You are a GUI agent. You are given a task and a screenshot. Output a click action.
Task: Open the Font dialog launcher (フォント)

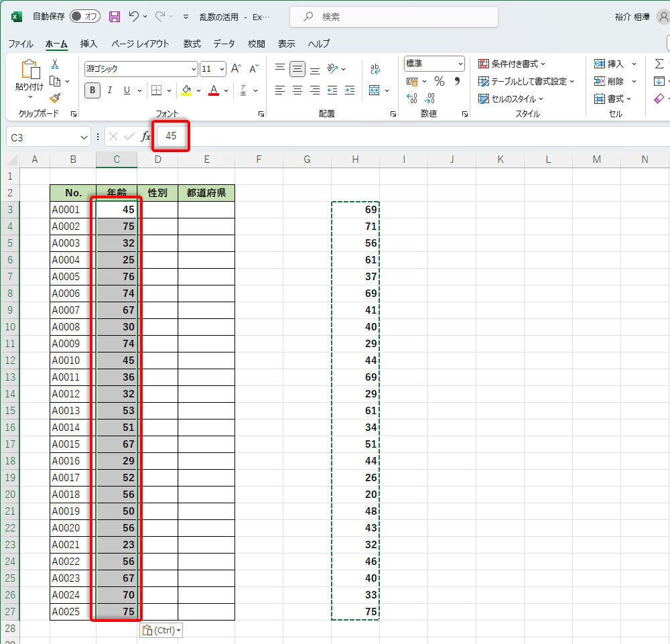point(261,114)
